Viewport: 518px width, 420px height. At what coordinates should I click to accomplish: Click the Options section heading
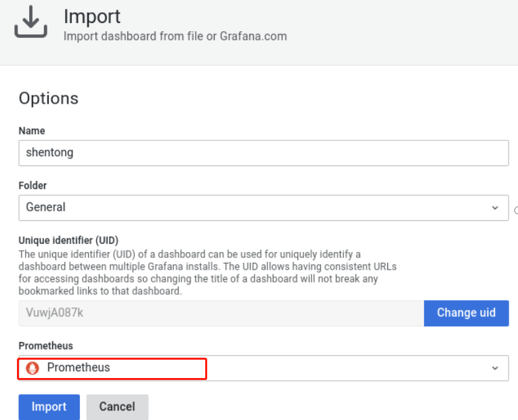coord(49,98)
